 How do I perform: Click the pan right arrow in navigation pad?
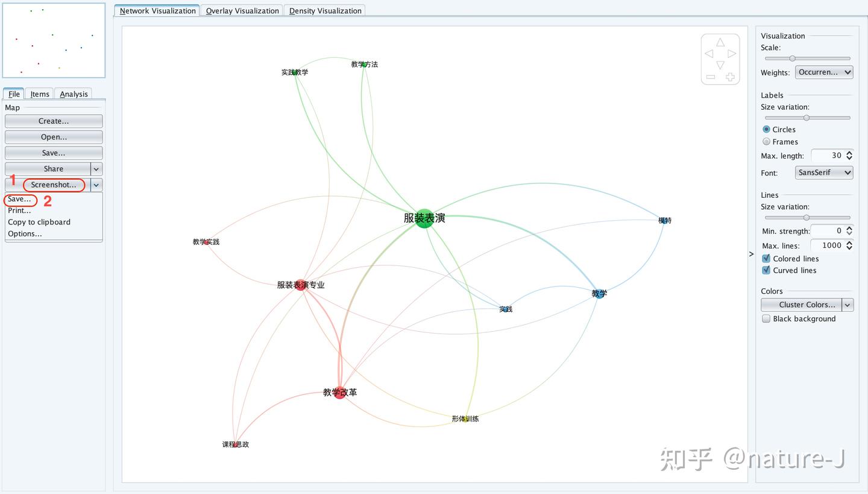[732, 54]
